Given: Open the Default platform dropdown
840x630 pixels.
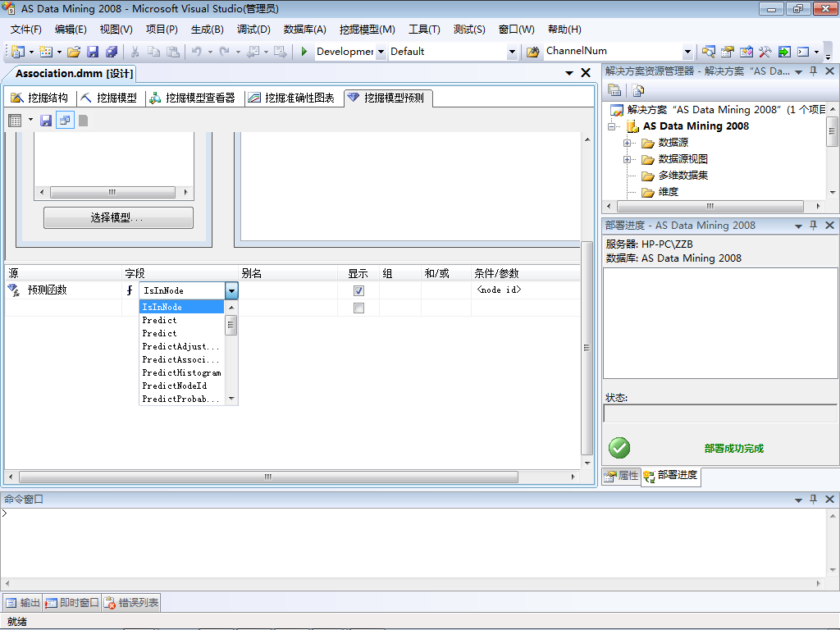Looking at the screenshot, I should pos(512,52).
